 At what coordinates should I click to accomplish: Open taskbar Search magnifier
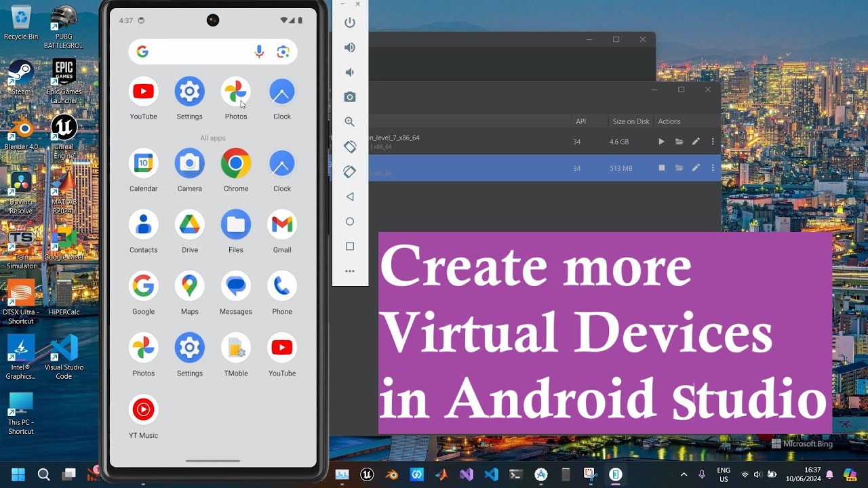[44, 474]
